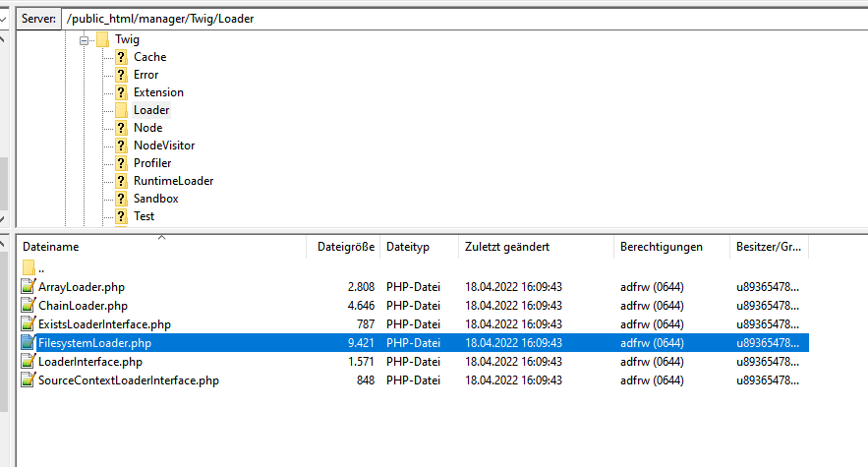Click the Server path input field

click(x=464, y=19)
